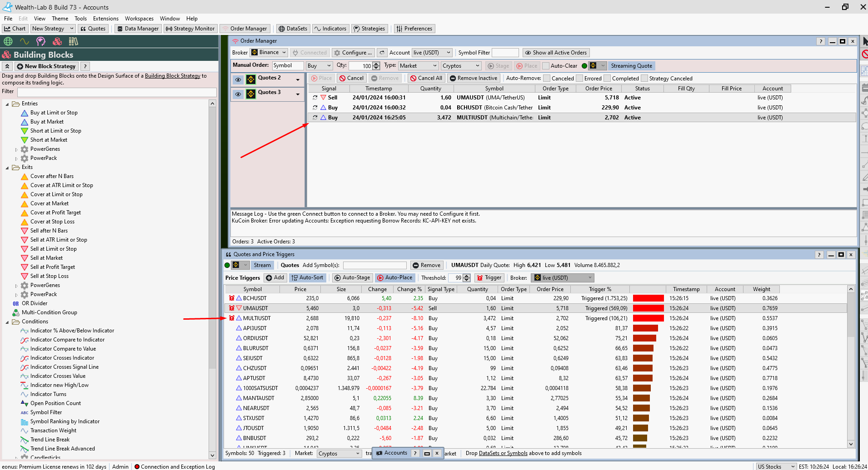Open the Quotes toolbar button
This screenshot has width=868, height=470.
93,29
